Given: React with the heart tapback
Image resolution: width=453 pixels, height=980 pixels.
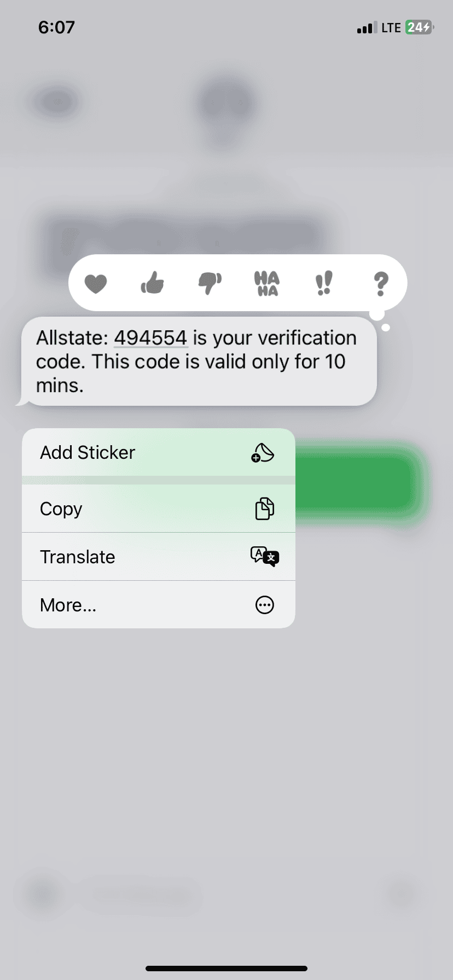Looking at the screenshot, I should [95, 284].
